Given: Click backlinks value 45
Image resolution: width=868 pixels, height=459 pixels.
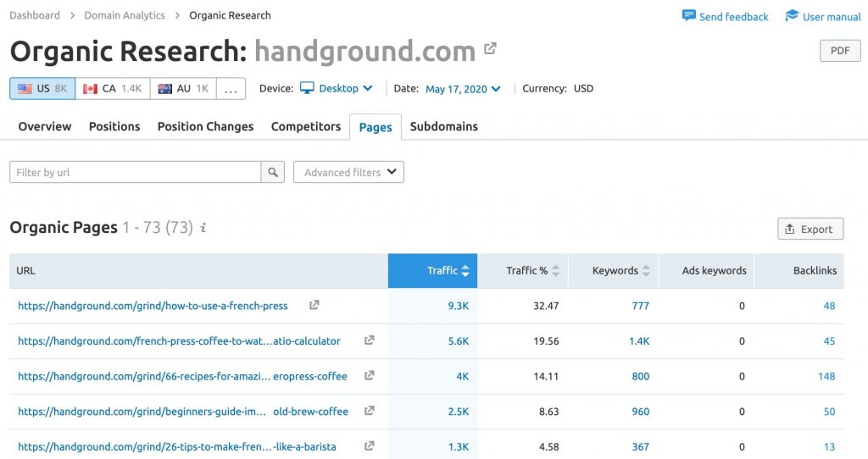Looking at the screenshot, I should (x=829, y=341).
